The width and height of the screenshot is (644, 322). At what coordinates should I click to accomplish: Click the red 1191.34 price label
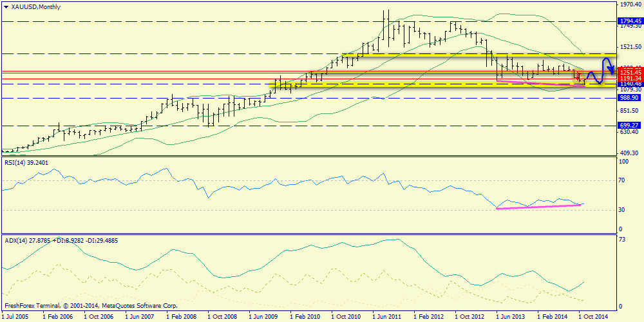point(630,78)
